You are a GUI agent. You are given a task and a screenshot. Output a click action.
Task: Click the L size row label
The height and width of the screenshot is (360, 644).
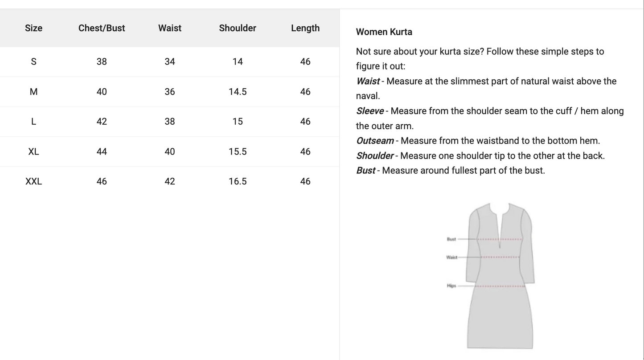coord(33,122)
